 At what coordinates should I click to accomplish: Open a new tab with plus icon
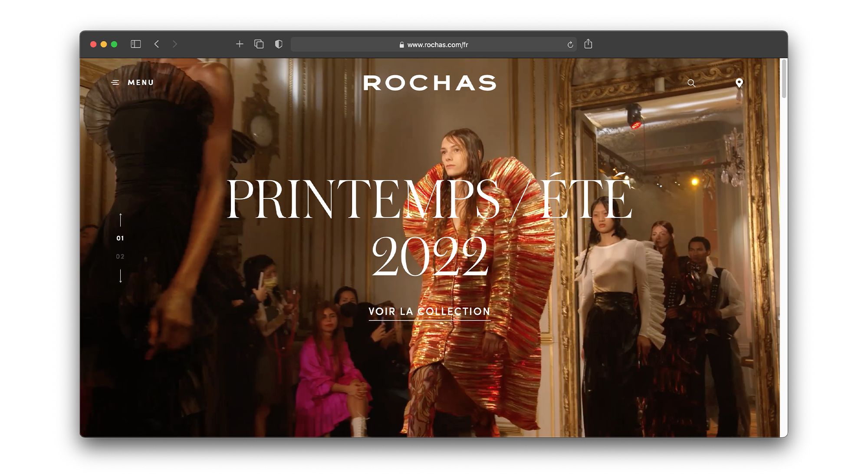240,44
